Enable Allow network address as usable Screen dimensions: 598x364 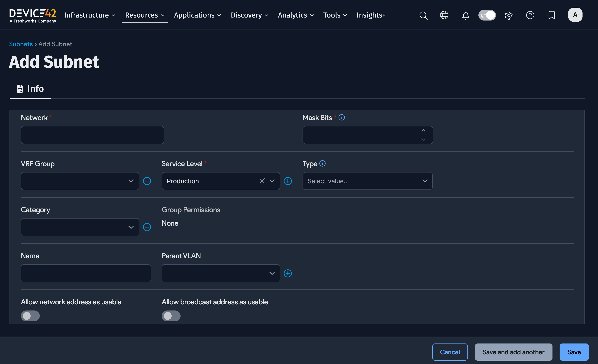point(30,316)
